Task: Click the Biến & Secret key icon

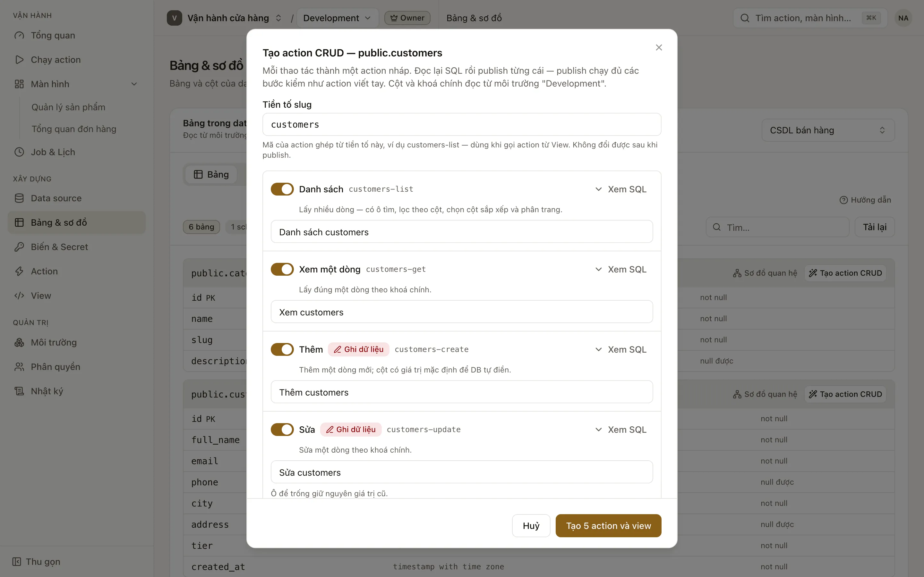Action: (19, 247)
